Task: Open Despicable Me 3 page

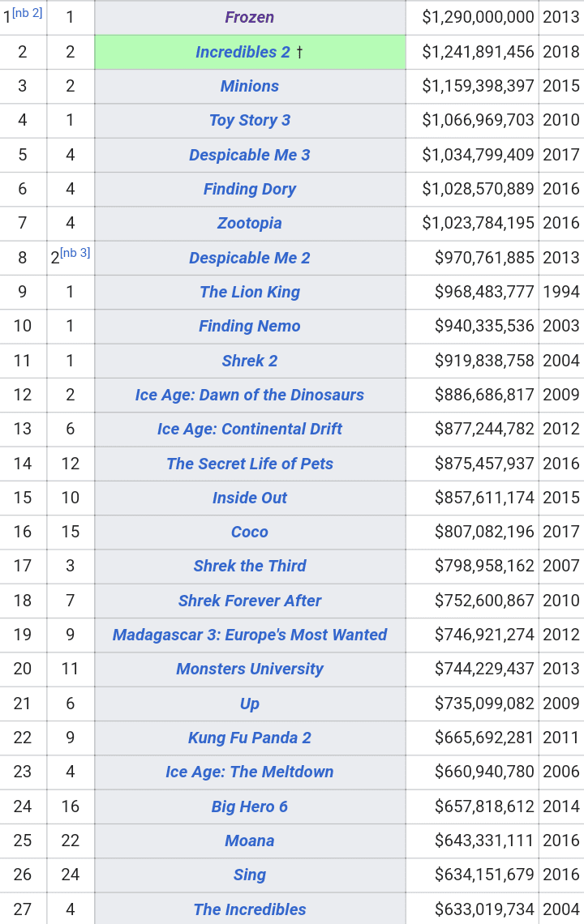Action: click(250, 155)
